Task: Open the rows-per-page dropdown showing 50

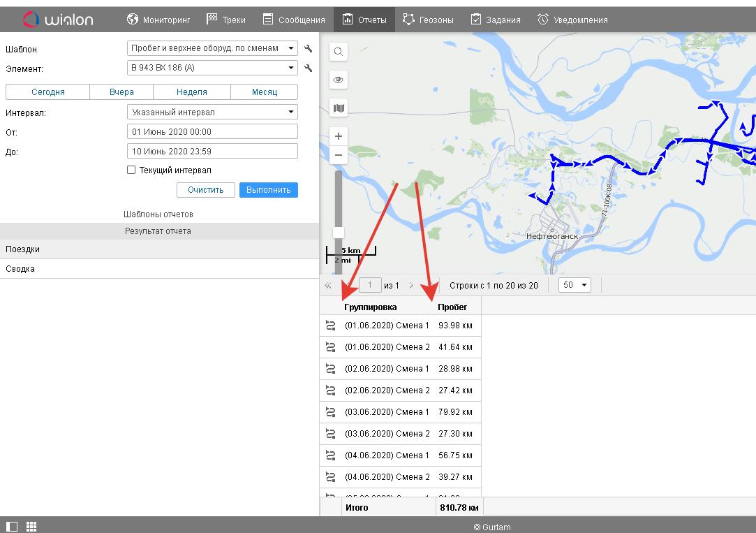Action: (x=576, y=285)
